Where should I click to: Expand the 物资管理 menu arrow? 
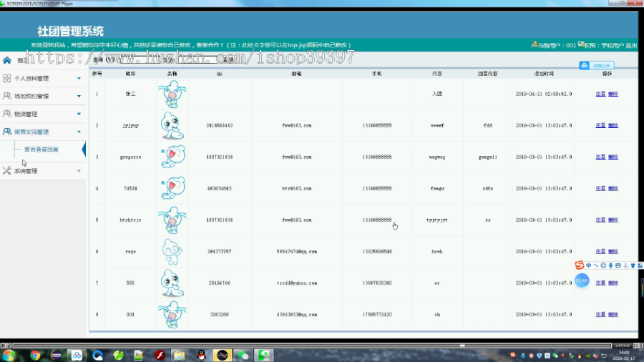pos(79,114)
